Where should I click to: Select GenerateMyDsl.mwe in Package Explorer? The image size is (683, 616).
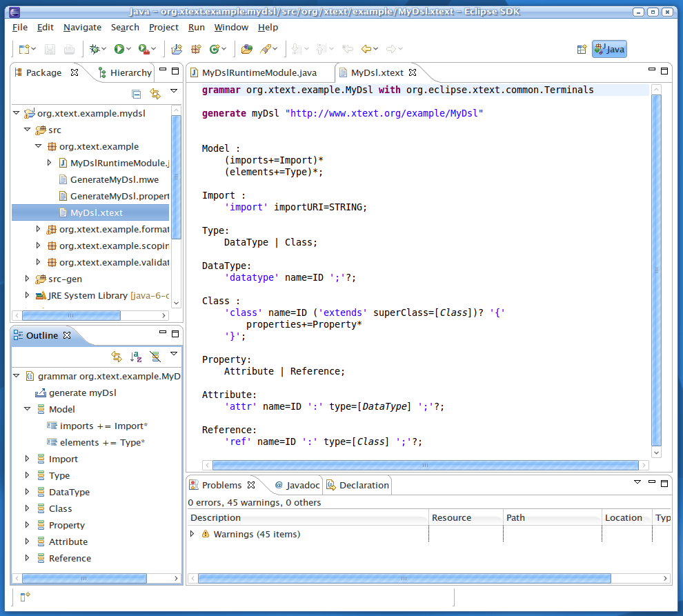[x=109, y=179]
